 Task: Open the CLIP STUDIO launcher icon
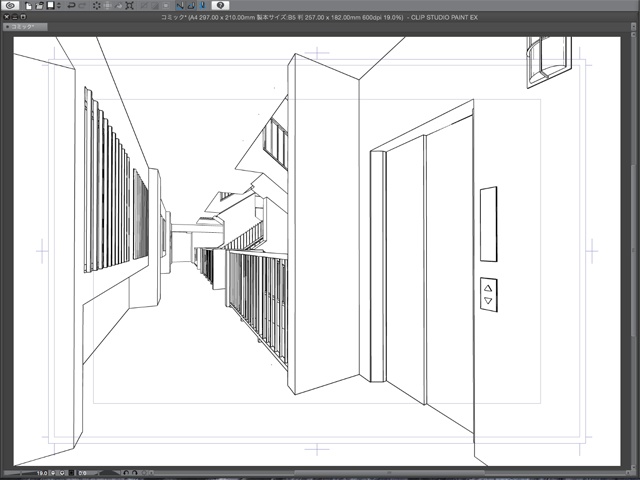pyautogui.click(x=10, y=5)
